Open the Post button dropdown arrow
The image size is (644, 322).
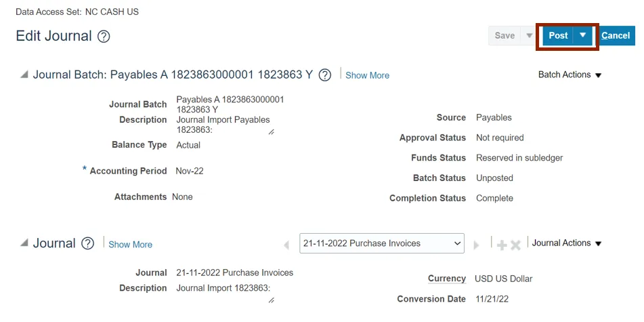583,35
